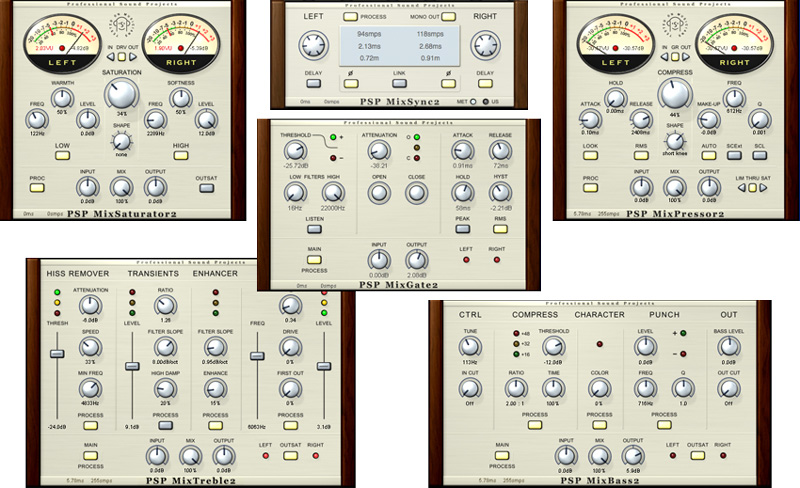Click the Tune knob in MixBass2
Image resolution: width=800 pixels, height=488 pixels.
point(470,344)
